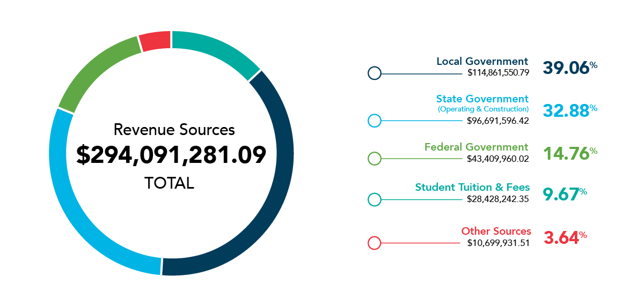This screenshot has height=306, width=644.
Task: Click the Federal Government legend circle marker
Action: tap(374, 159)
